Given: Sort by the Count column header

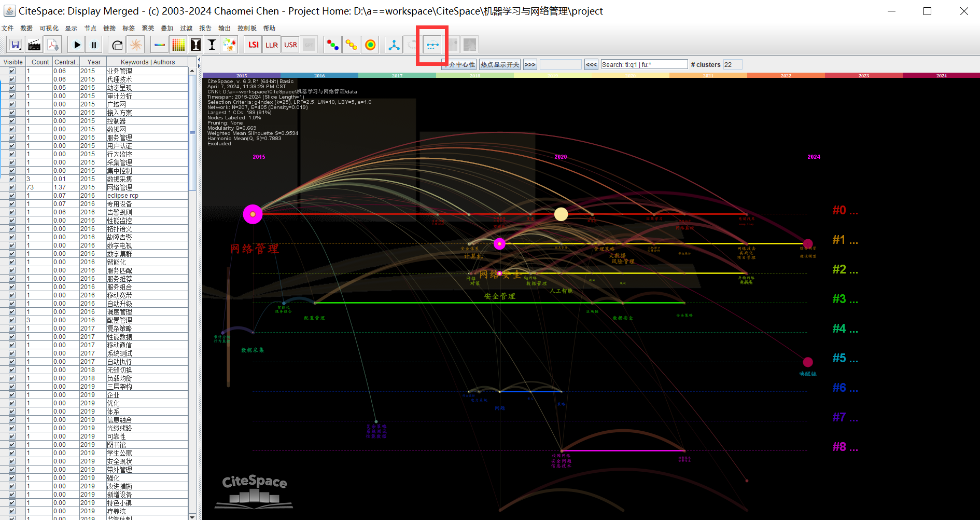Looking at the screenshot, I should [x=40, y=62].
